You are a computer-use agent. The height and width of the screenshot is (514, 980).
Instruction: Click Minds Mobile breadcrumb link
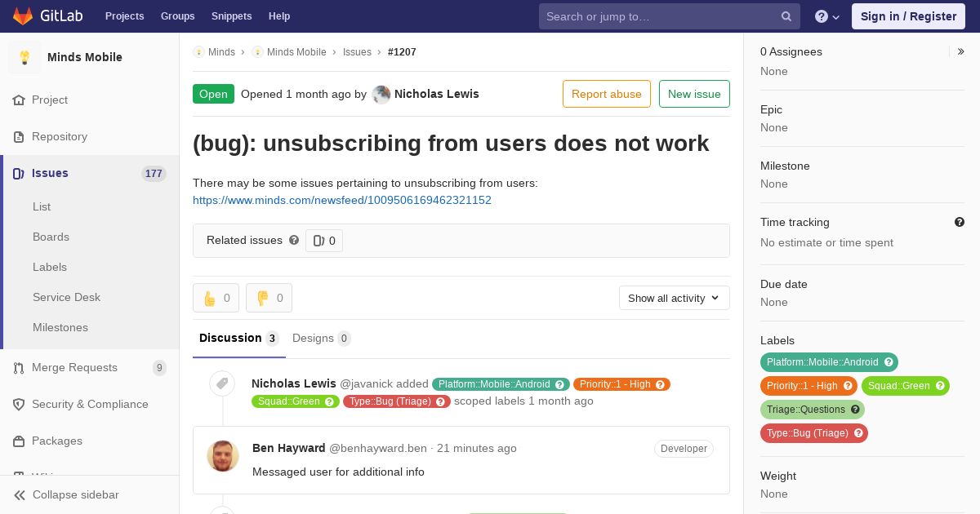(x=296, y=52)
